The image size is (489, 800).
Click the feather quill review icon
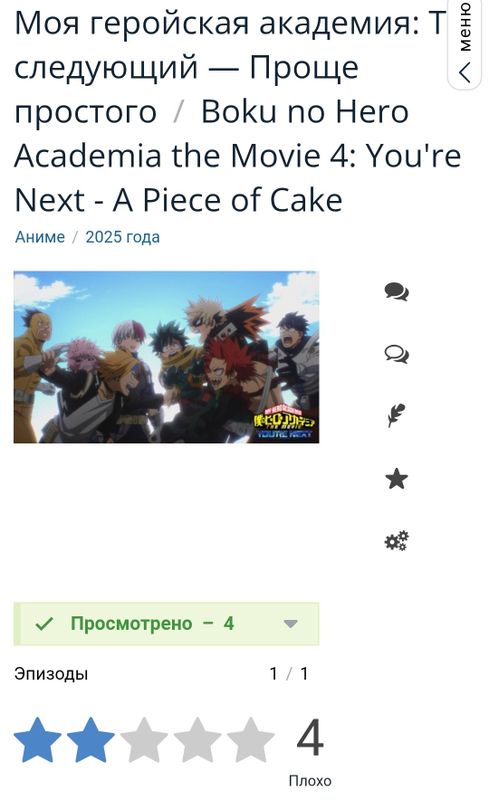[x=396, y=416]
